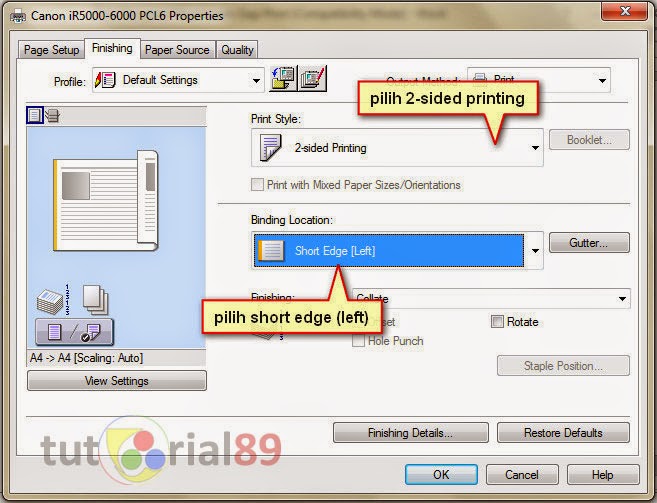657x503 pixels.
Task: Click the collate stack icon in preview pane
Action: click(53, 300)
